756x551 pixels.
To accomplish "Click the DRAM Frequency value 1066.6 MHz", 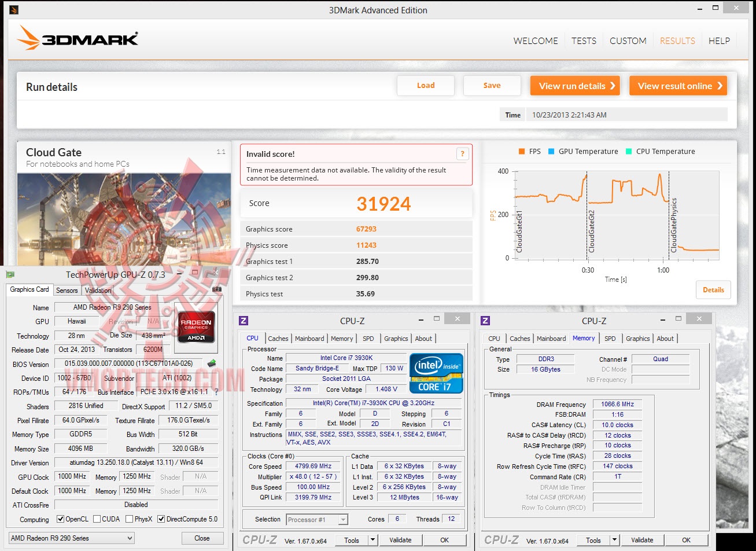I will (617, 405).
